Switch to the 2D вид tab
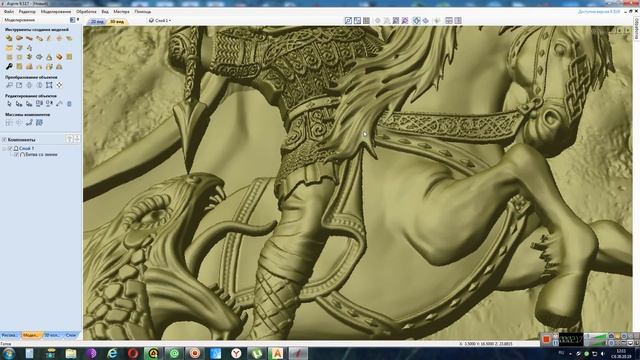Image resolution: width=640 pixels, height=360 pixels. pyautogui.click(x=97, y=22)
